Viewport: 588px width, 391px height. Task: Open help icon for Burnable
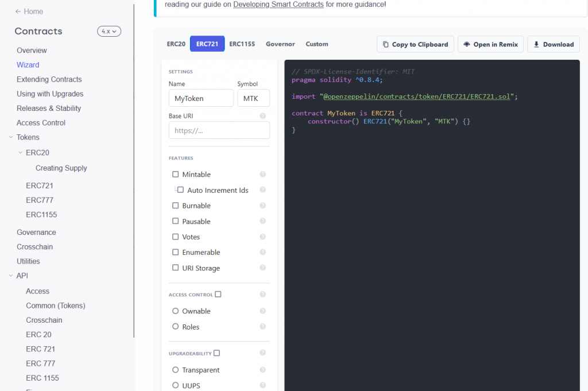point(263,206)
